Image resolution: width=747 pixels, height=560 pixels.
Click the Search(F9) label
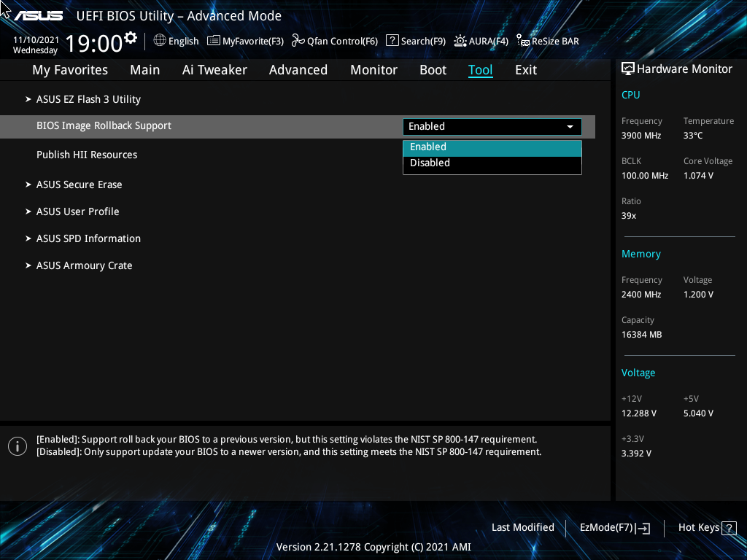[x=423, y=42]
